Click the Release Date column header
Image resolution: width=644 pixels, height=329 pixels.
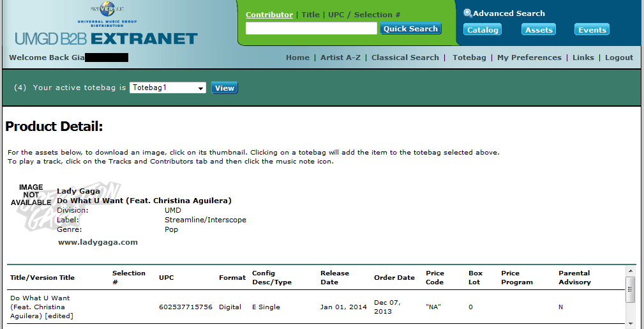click(334, 278)
